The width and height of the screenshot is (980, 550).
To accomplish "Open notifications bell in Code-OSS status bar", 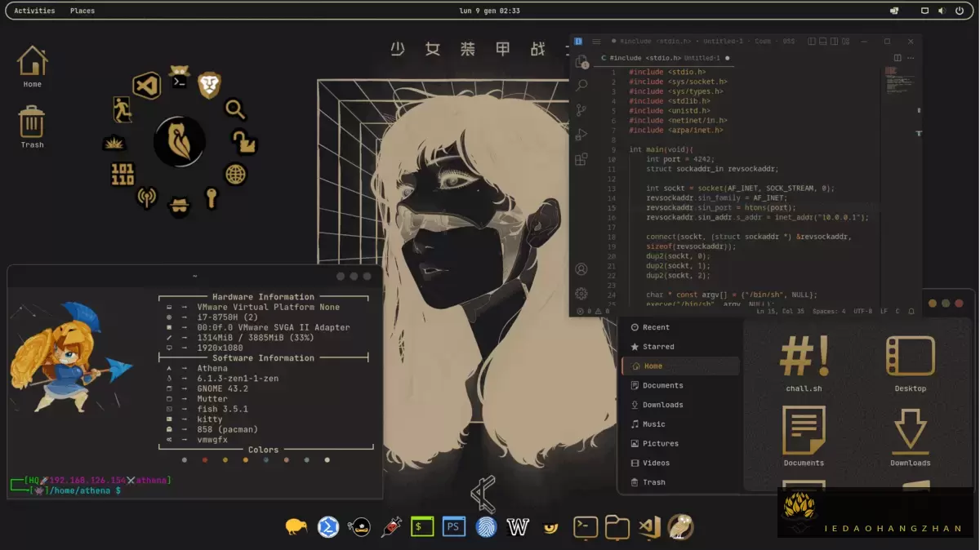I will [911, 312].
